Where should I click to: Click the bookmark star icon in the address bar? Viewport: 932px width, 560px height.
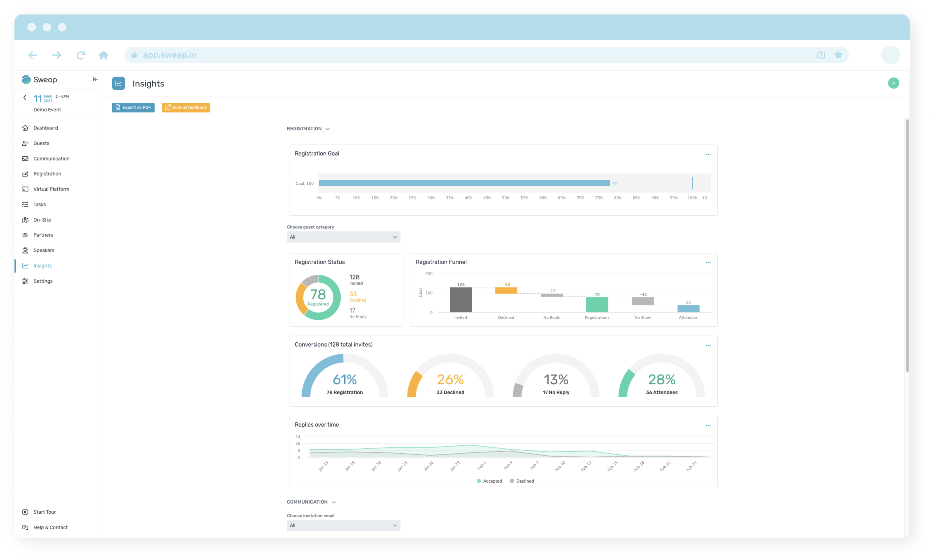(x=838, y=55)
